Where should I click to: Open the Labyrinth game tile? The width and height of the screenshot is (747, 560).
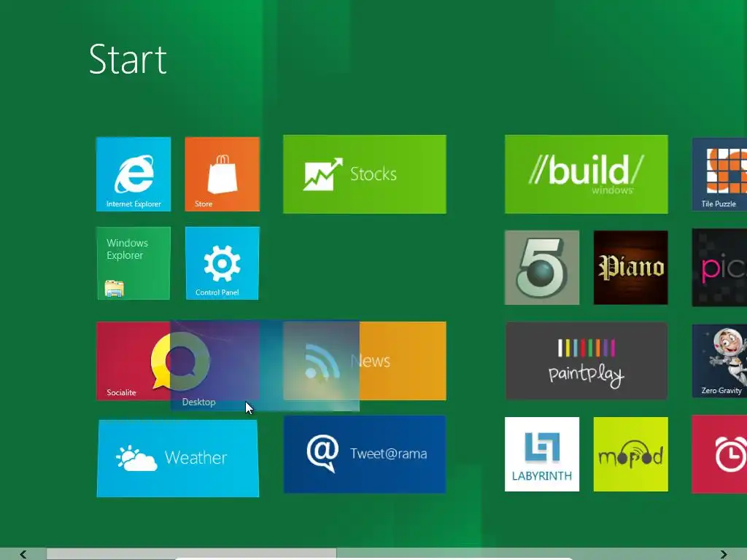(x=542, y=454)
